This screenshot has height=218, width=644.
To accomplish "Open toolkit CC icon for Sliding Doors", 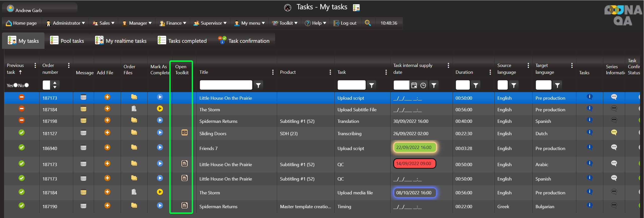I will pyautogui.click(x=184, y=132).
